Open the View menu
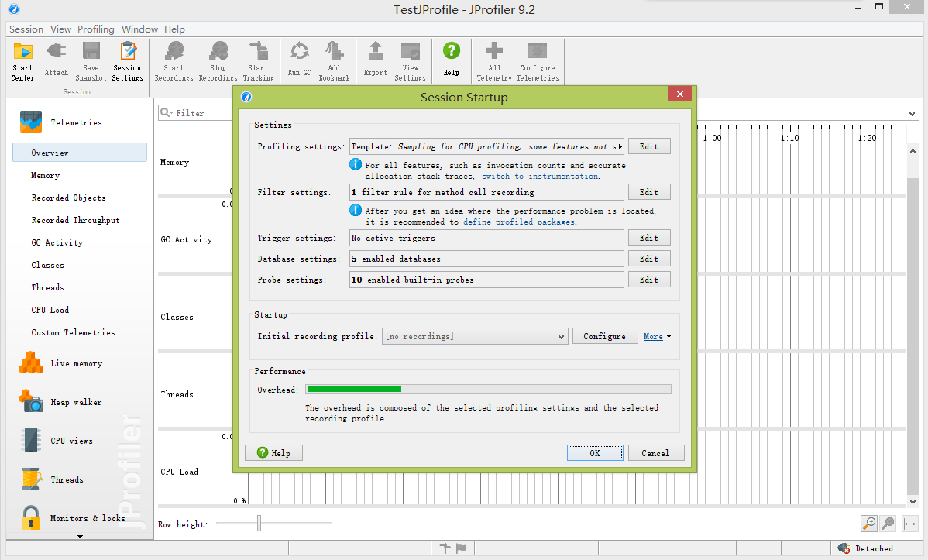 tap(60, 29)
